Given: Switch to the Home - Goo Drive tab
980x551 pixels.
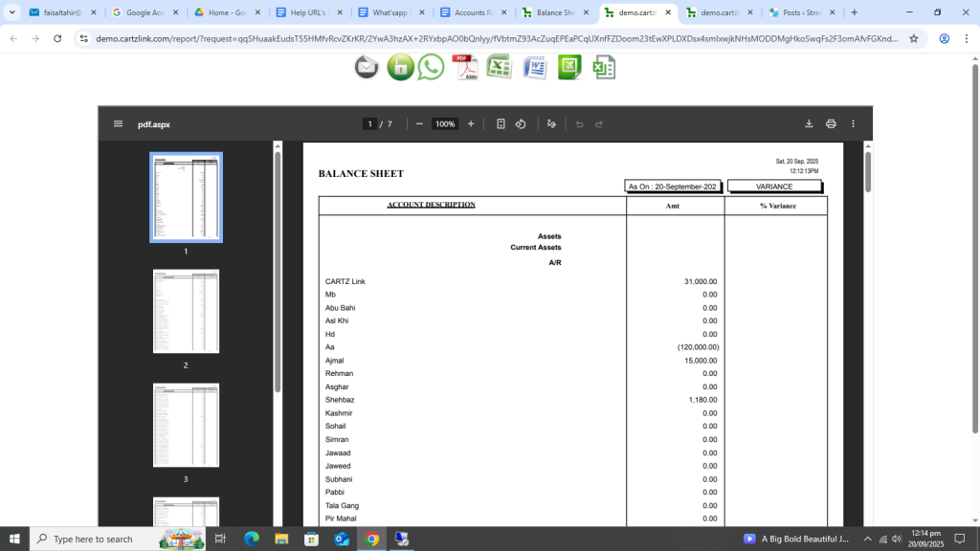Looking at the screenshot, I should (x=226, y=12).
